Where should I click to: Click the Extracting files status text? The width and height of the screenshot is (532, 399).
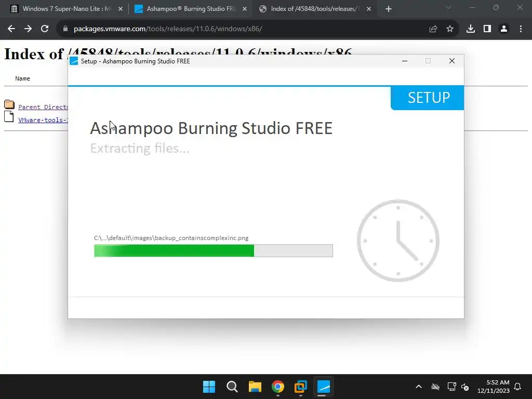(139, 148)
